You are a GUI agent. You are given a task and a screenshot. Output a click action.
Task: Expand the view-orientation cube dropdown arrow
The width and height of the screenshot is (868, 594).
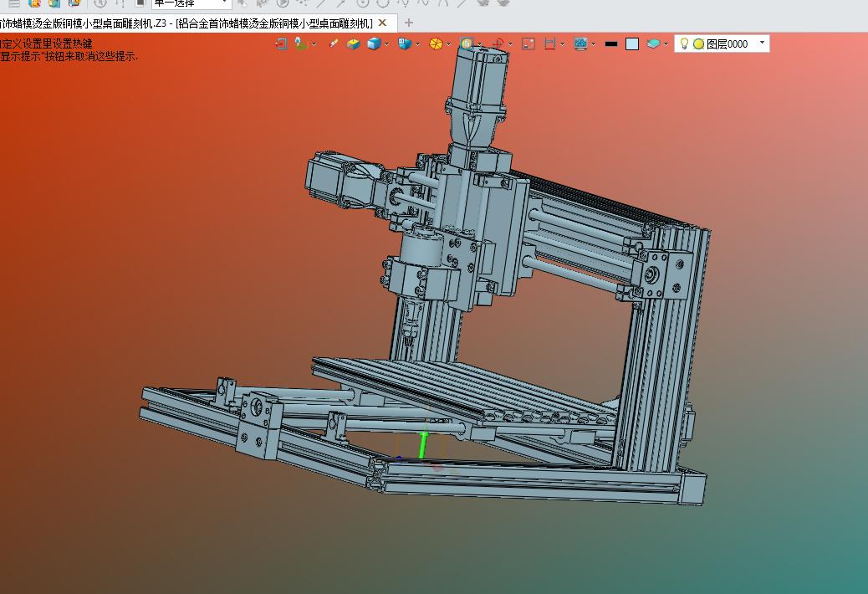click(x=418, y=44)
